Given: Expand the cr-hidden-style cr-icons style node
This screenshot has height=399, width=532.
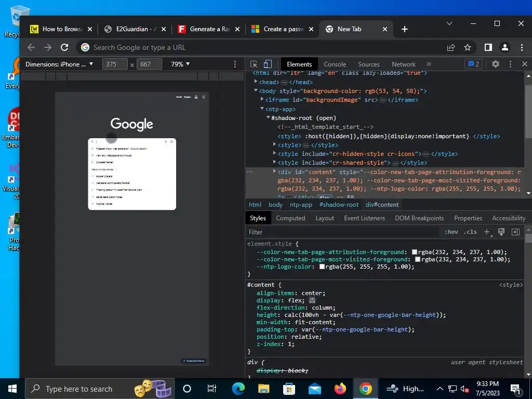Looking at the screenshot, I should pyautogui.click(x=274, y=153).
